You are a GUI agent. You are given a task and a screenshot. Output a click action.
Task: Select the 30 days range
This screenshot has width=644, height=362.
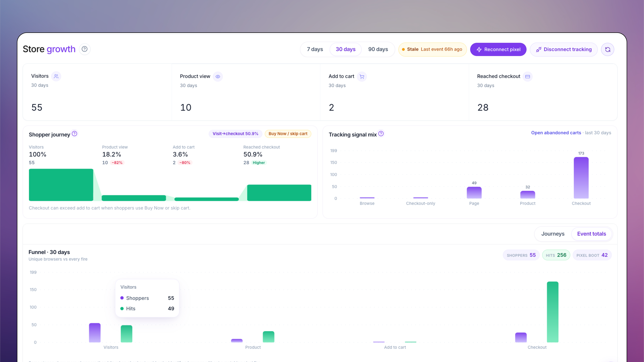coord(346,49)
